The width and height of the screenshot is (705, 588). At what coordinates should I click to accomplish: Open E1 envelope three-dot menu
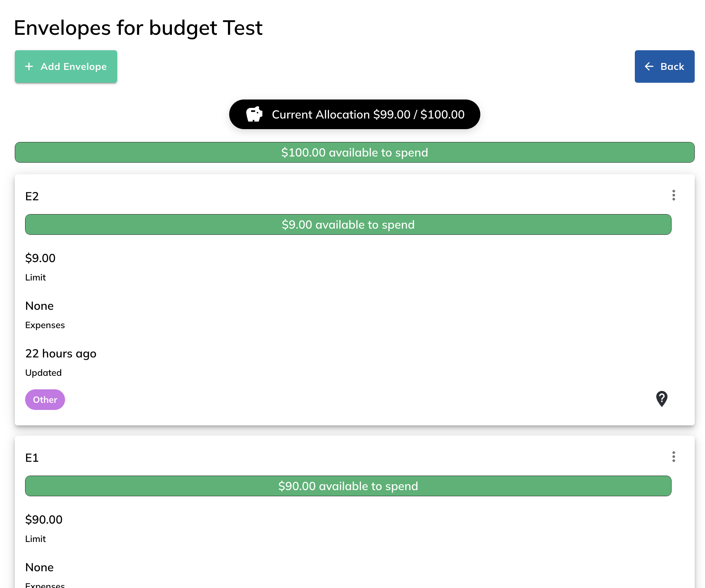click(x=673, y=457)
